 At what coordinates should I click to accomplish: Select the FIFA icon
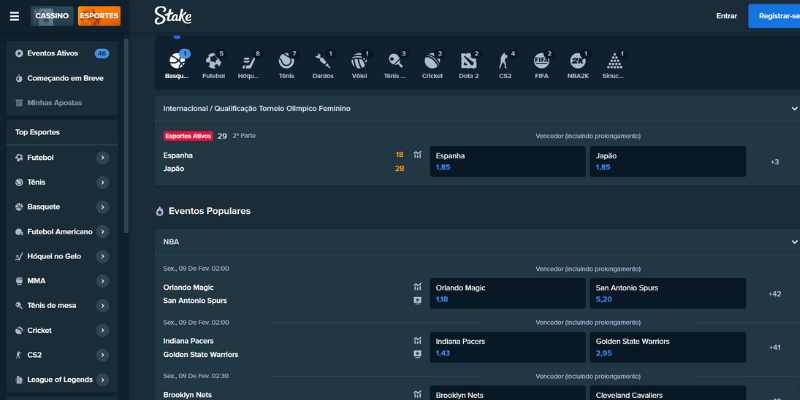point(541,65)
